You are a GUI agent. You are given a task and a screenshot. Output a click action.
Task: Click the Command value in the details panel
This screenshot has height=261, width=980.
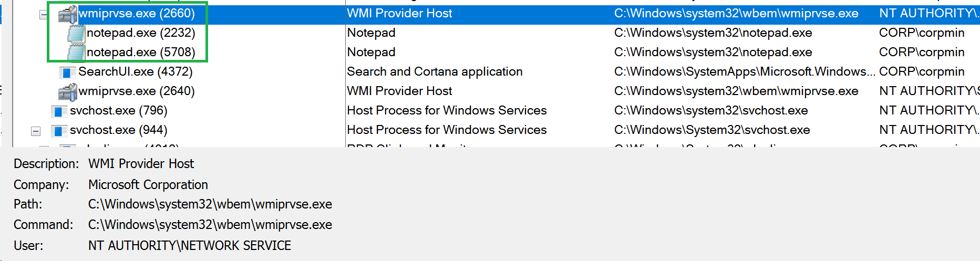tap(210, 225)
